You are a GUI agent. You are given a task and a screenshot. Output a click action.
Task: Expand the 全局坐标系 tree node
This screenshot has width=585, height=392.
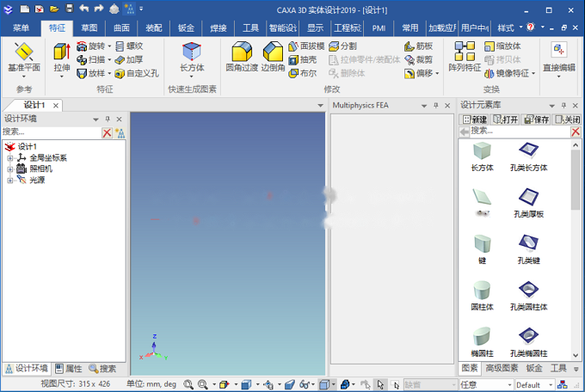click(10, 158)
